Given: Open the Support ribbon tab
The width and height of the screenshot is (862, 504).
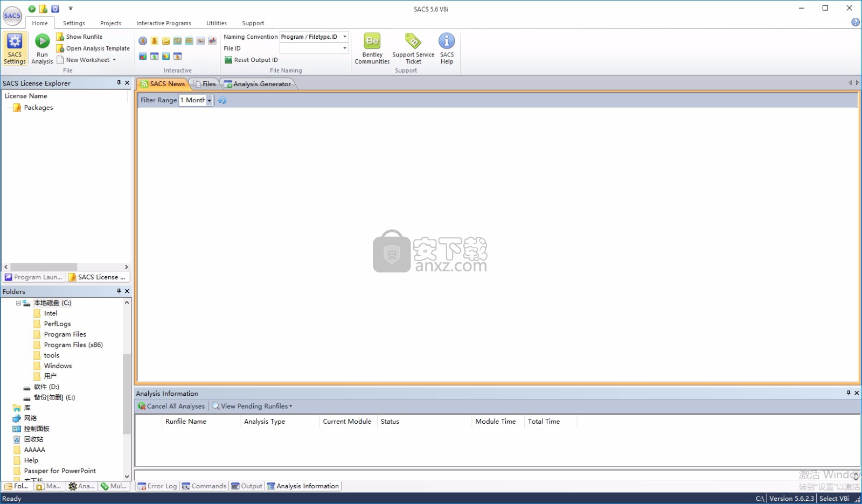Looking at the screenshot, I should 253,23.
